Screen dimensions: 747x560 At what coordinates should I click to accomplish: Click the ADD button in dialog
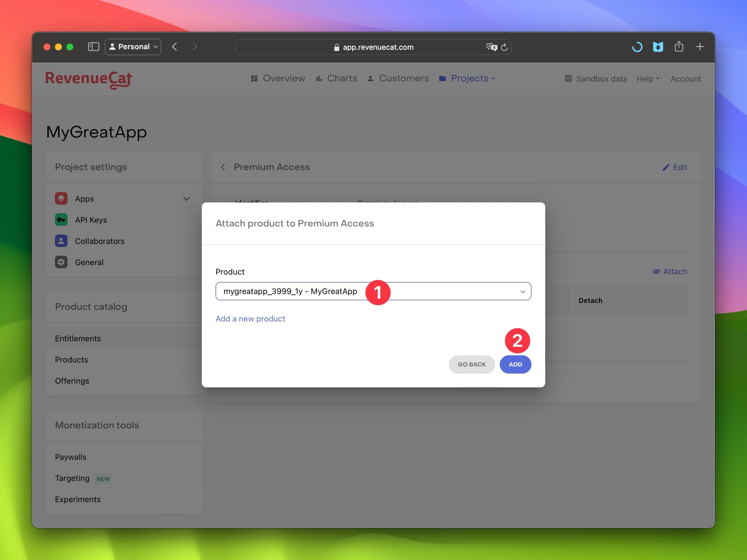click(x=515, y=364)
